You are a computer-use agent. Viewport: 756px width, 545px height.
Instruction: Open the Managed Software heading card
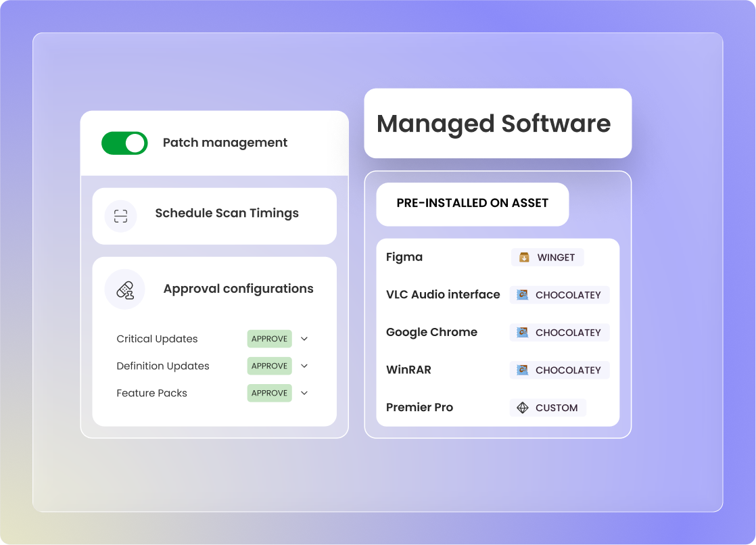tap(497, 124)
